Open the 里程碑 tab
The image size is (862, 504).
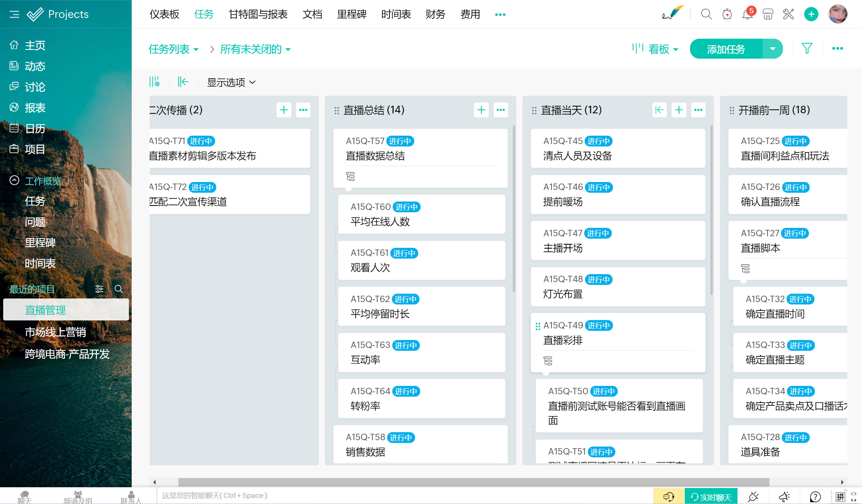[x=351, y=14]
